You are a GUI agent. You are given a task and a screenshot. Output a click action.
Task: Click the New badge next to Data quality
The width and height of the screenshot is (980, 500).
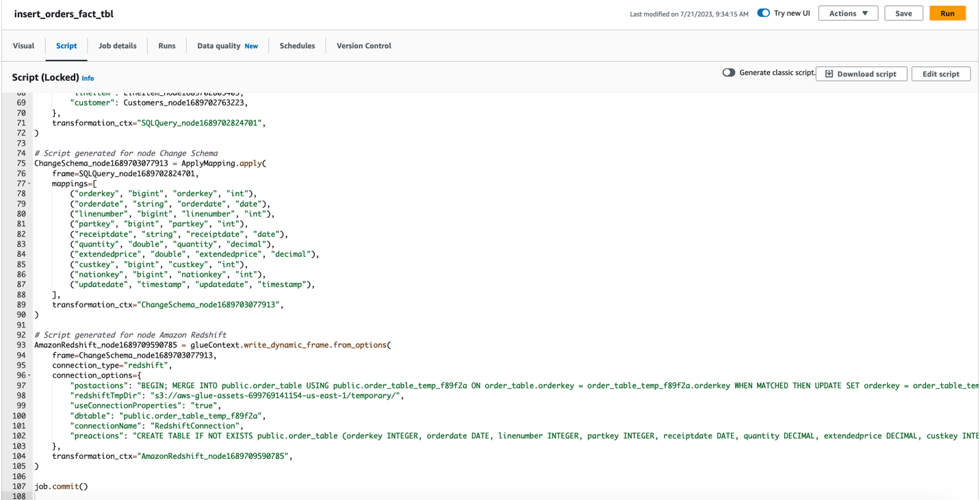(251, 46)
